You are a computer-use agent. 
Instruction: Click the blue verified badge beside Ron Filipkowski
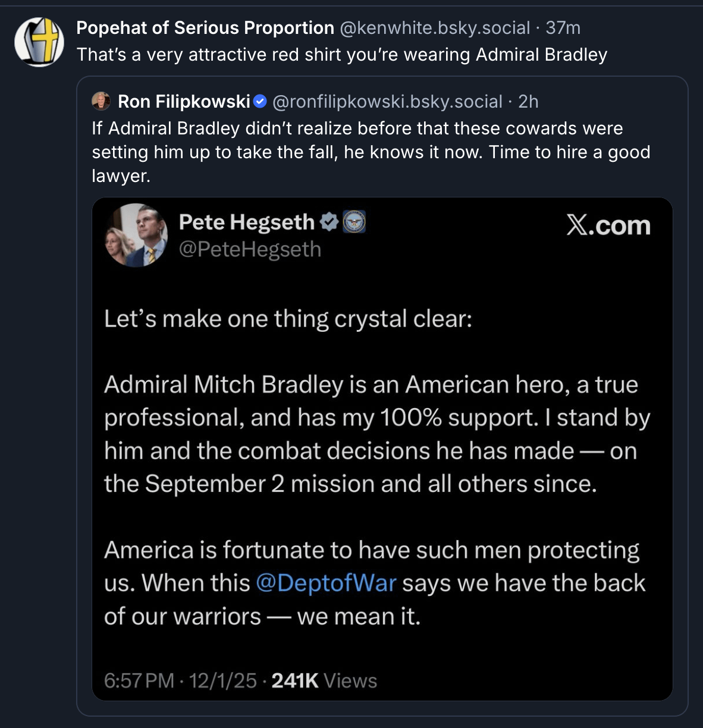[260, 102]
